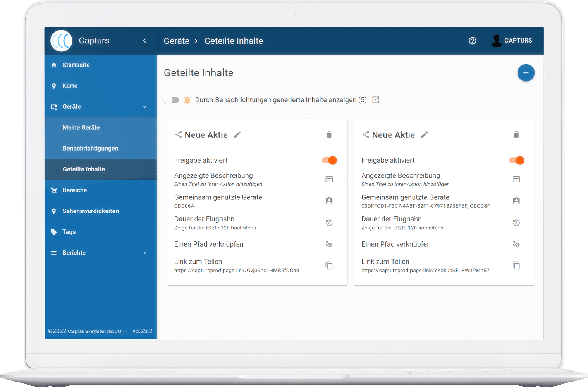The height and width of the screenshot is (387, 588).
Task: Select Geteilte Inhalte submenu item
Action: (x=101, y=170)
